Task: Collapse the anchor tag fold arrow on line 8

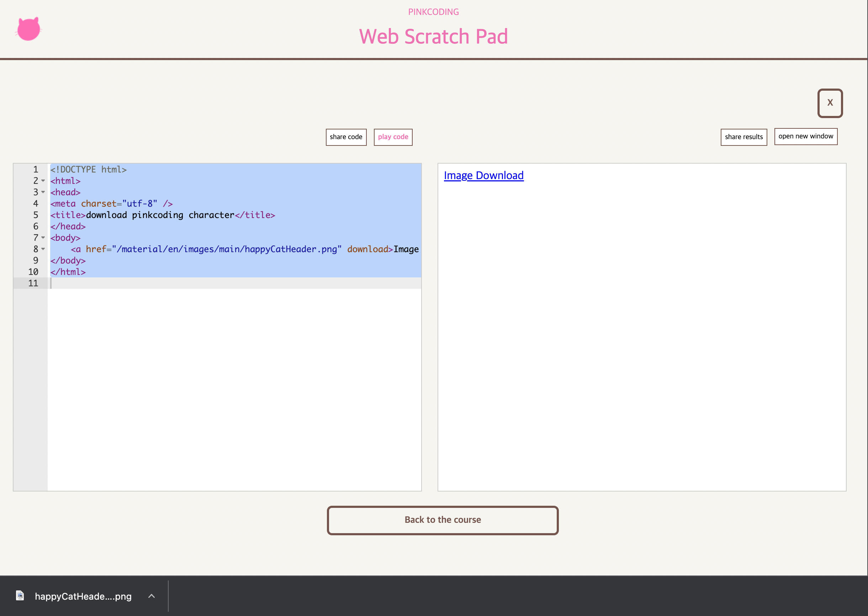Action: coord(43,249)
